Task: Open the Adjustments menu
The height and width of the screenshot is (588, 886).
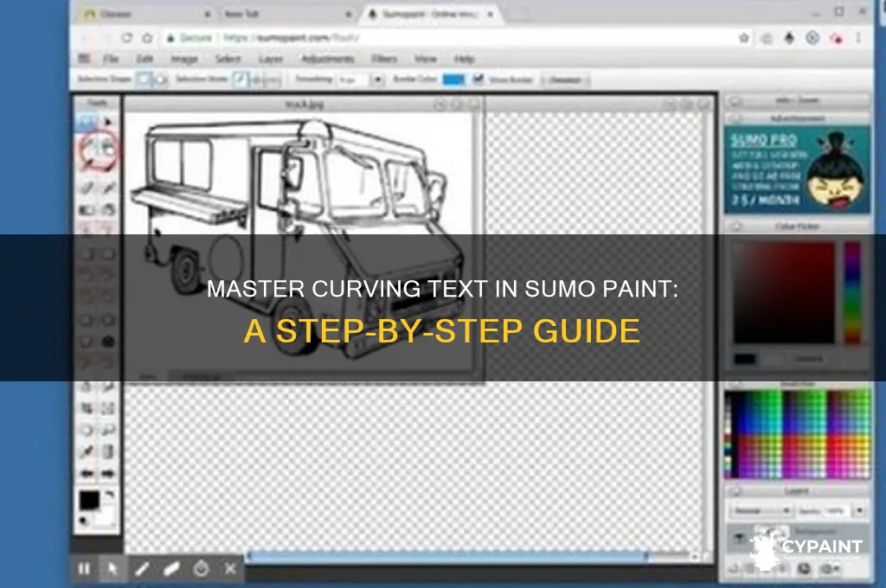Action: click(328, 59)
